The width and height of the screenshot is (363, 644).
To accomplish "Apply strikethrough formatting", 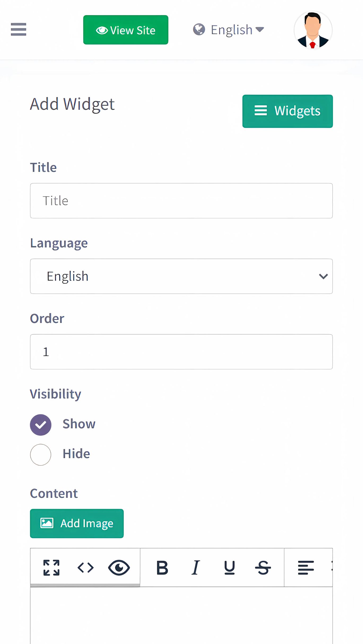I will pyautogui.click(x=263, y=568).
